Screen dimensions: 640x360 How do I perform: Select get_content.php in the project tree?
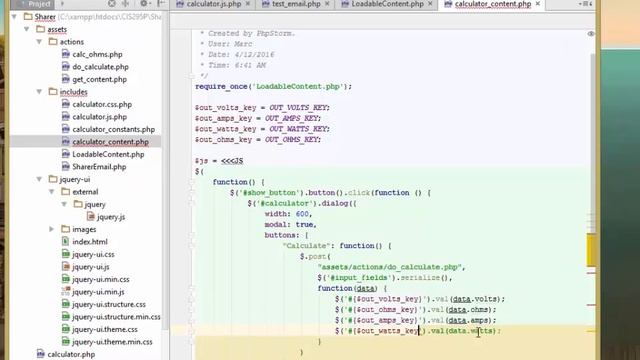100,79
